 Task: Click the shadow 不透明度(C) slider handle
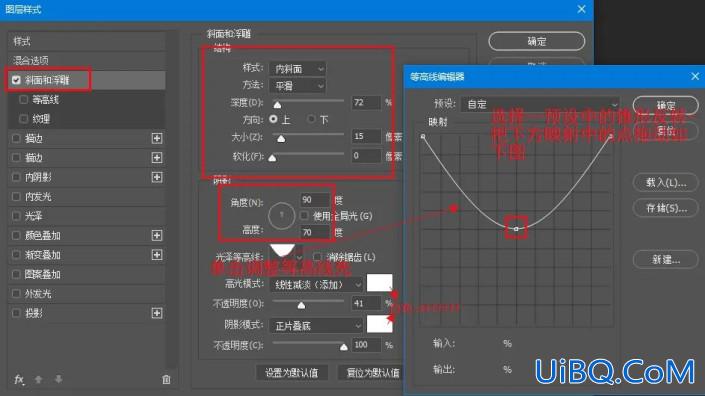pyautogui.click(x=344, y=347)
